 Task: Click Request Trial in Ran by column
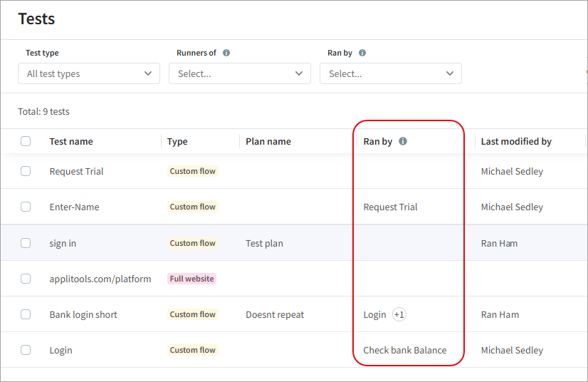pyautogui.click(x=390, y=207)
